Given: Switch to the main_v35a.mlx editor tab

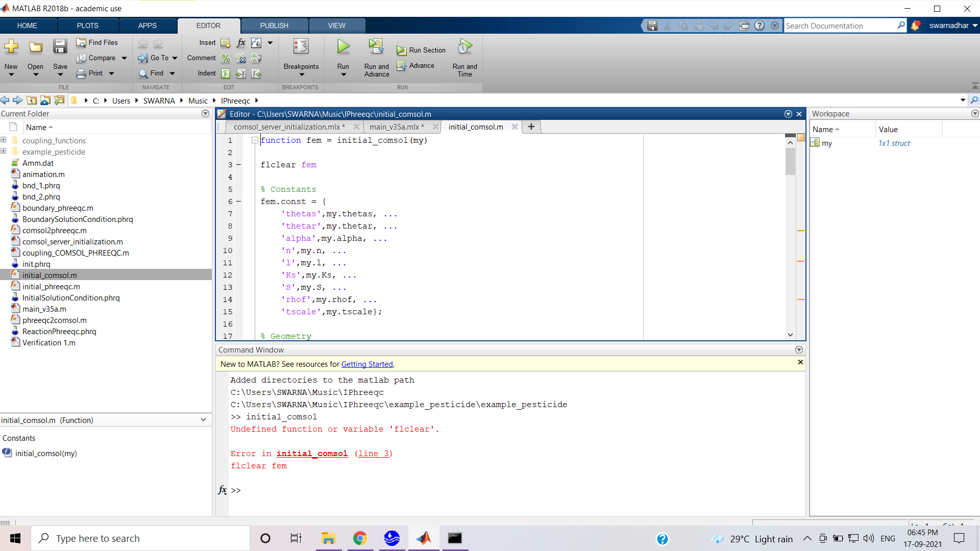Looking at the screenshot, I should tap(394, 127).
